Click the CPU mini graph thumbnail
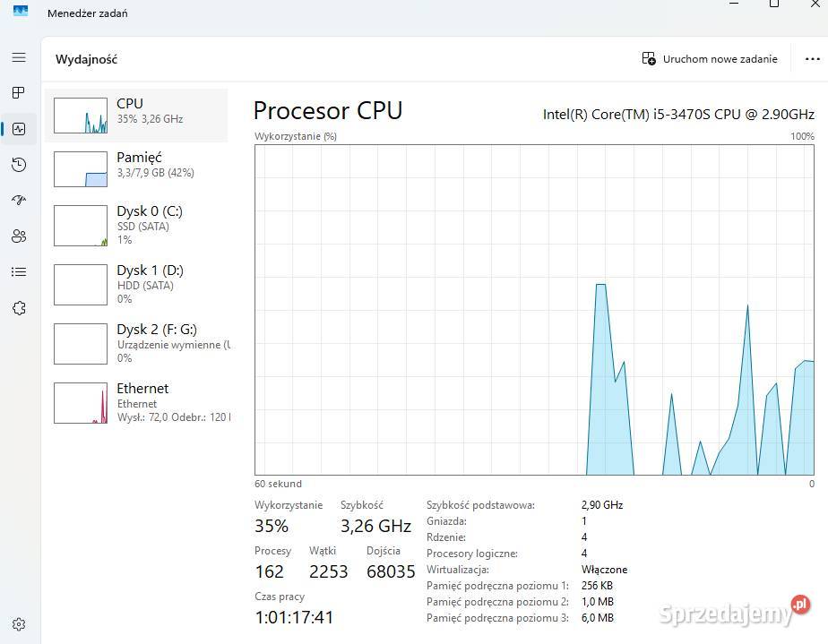Screen dimensions: 828x644 [x=81, y=115]
